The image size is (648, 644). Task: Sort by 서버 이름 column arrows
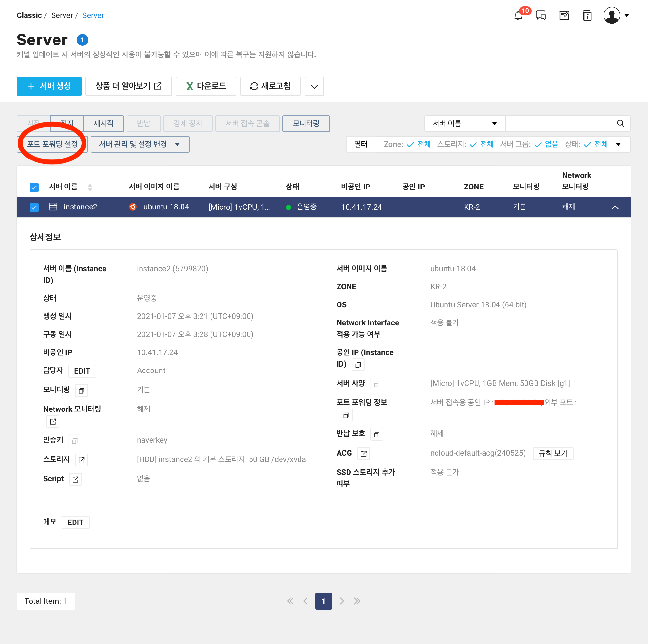(90, 187)
